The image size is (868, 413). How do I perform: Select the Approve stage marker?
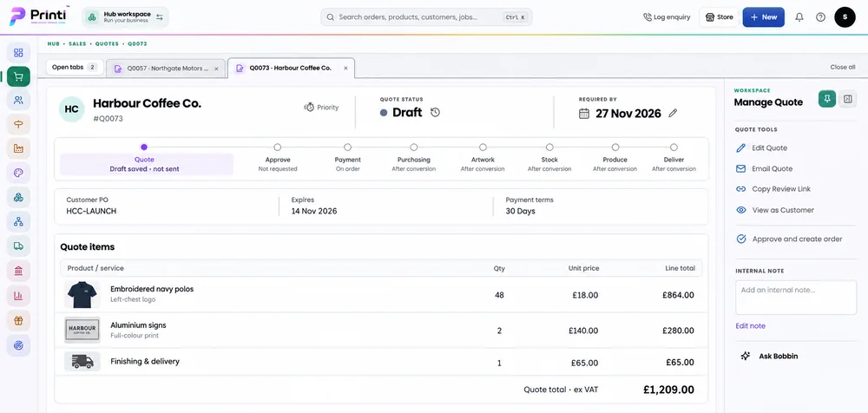pyautogui.click(x=278, y=147)
